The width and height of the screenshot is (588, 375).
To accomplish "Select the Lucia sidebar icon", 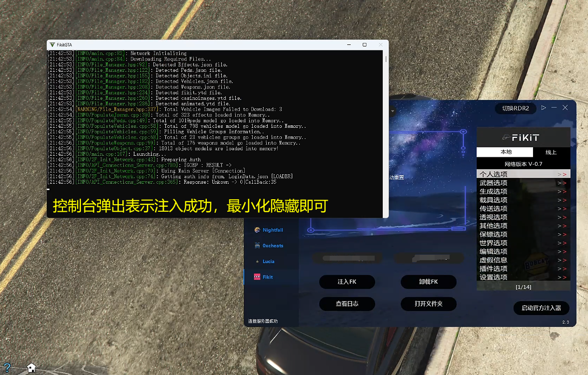I will click(x=257, y=261).
